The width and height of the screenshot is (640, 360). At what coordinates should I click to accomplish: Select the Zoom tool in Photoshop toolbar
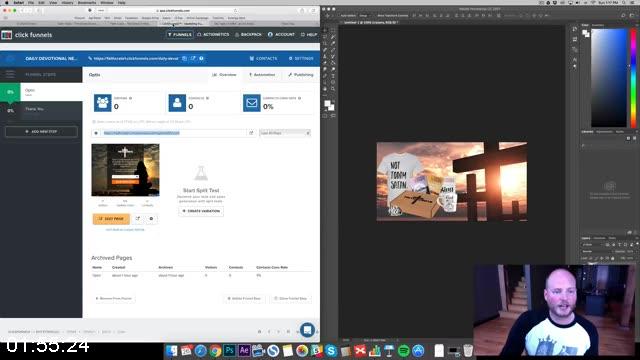point(333,89)
